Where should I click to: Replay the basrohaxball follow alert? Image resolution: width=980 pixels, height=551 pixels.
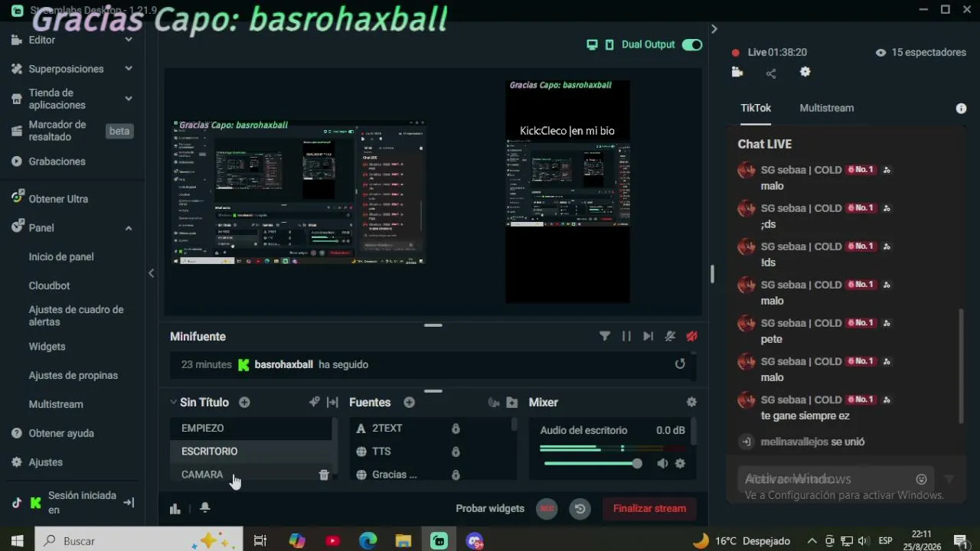[x=680, y=364]
